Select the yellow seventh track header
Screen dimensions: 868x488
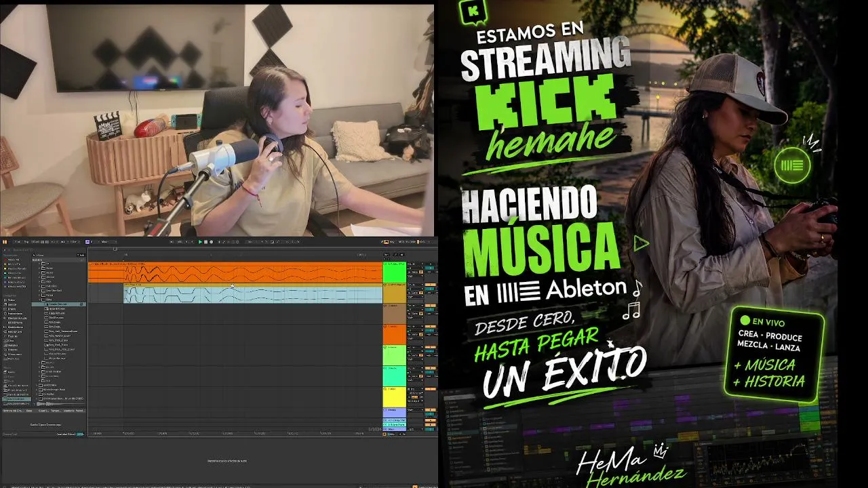(394, 397)
